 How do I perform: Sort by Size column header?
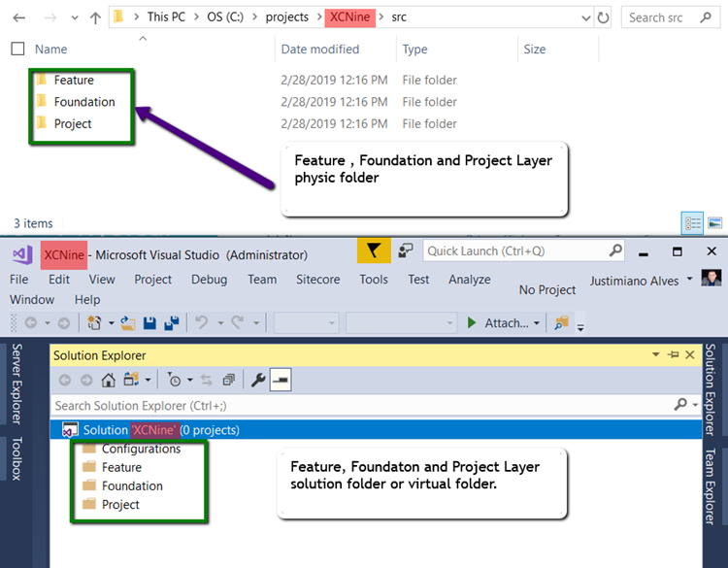click(x=535, y=50)
